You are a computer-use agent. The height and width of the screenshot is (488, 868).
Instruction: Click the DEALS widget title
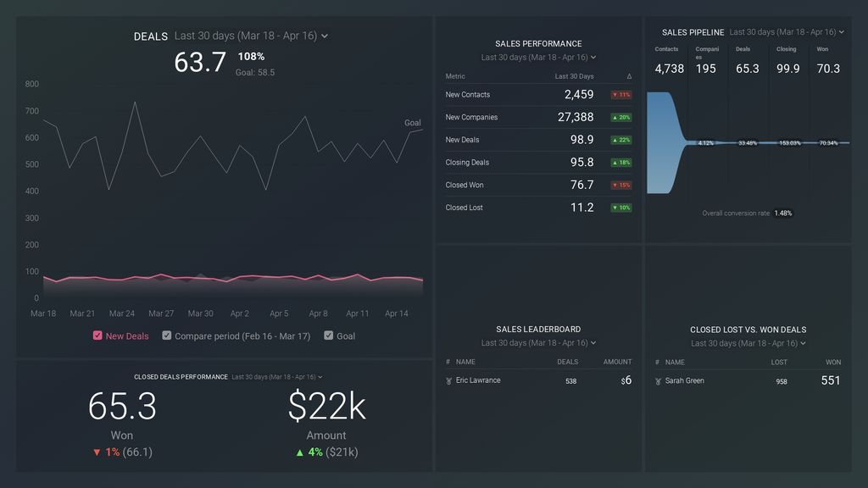[151, 36]
